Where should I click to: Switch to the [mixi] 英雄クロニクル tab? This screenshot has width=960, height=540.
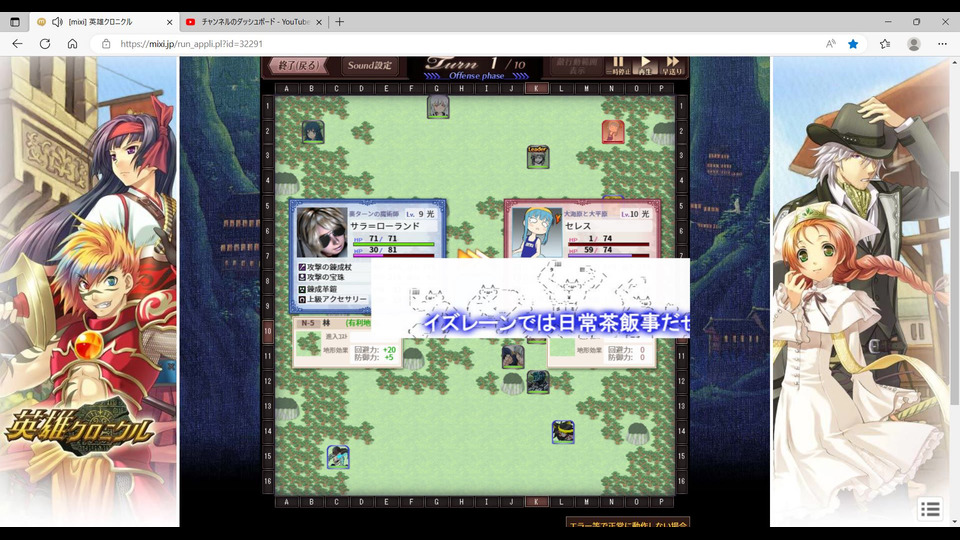(105, 22)
